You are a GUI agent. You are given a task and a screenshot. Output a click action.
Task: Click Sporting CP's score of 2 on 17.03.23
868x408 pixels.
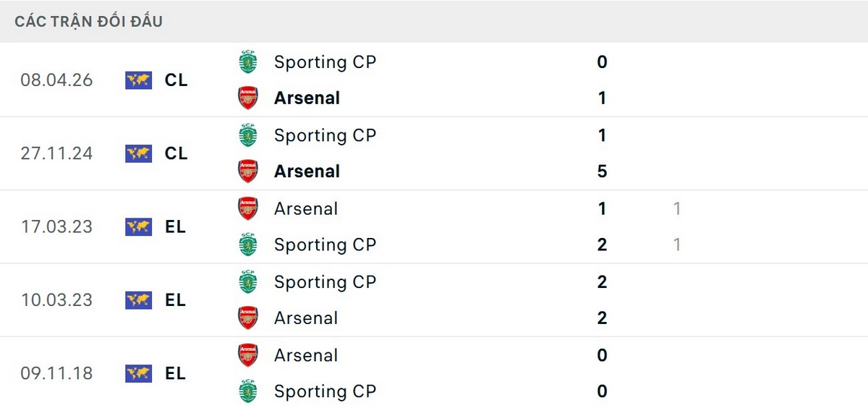tap(602, 245)
